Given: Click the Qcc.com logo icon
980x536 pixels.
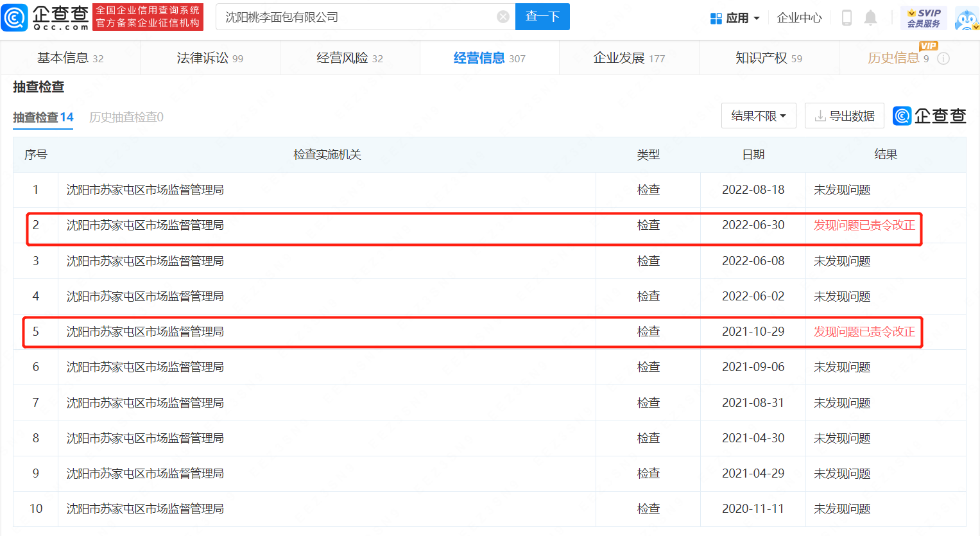Looking at the screenshot, I should [15, 17].
